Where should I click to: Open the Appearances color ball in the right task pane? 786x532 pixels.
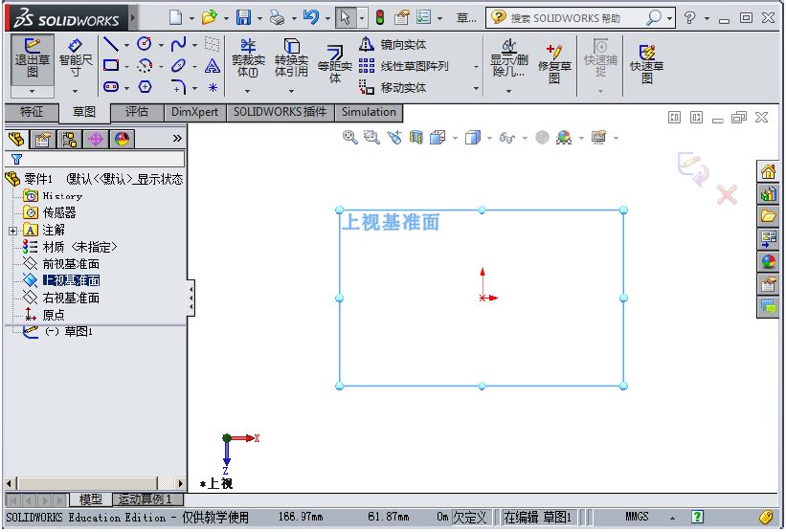point(768,261)
